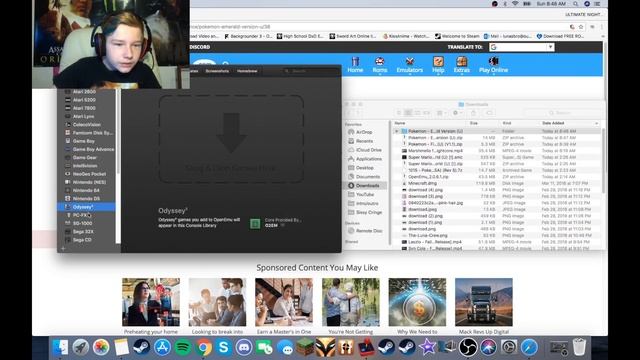Open the Roms menu on the website
Image resolution: width=640 pixels, height=360 pixels.
380,65
